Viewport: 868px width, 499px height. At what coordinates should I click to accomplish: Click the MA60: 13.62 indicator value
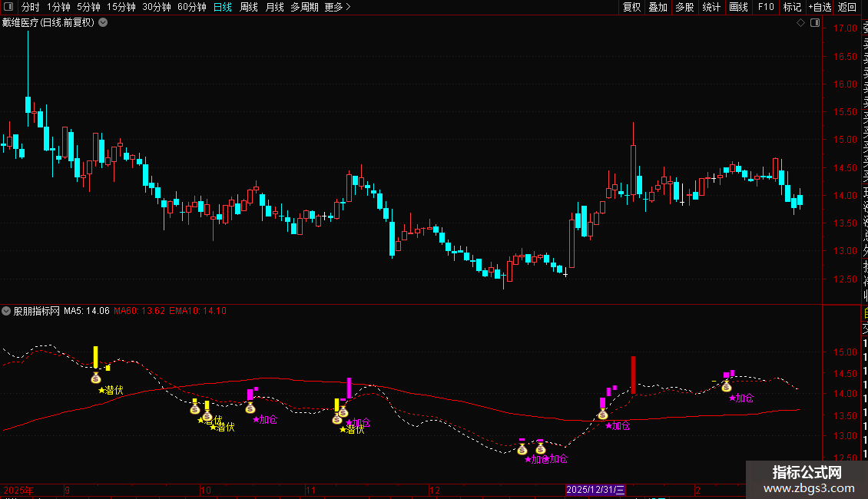coord(140,311)
